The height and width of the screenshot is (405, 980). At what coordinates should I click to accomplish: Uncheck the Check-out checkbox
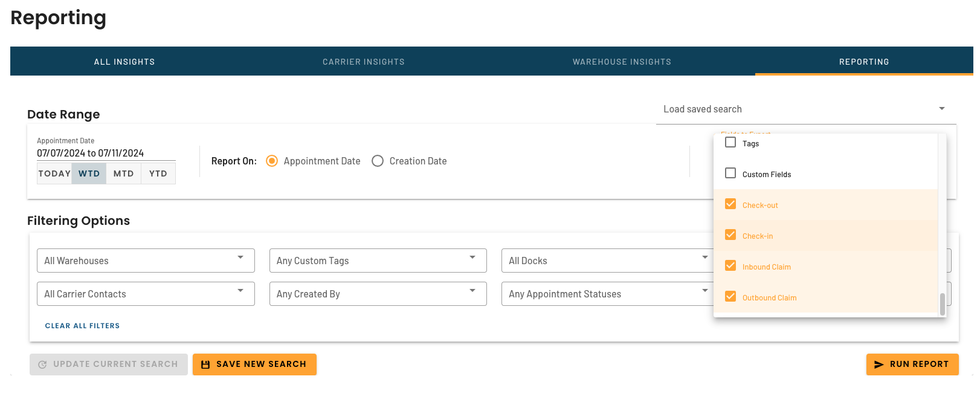[730, 204]
